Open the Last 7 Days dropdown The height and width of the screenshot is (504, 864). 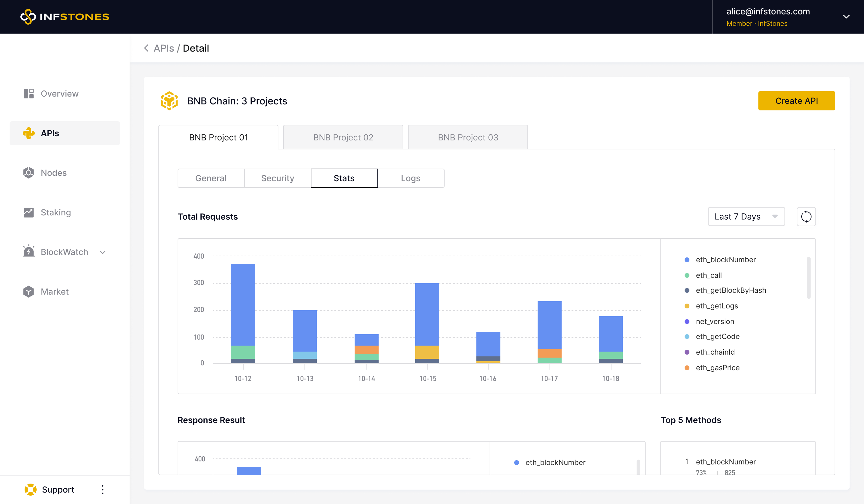[x=746, y=217]
